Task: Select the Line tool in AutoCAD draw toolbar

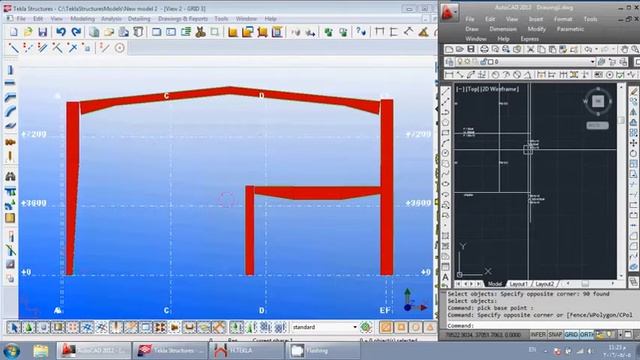Action: click(x=445, y=91)
